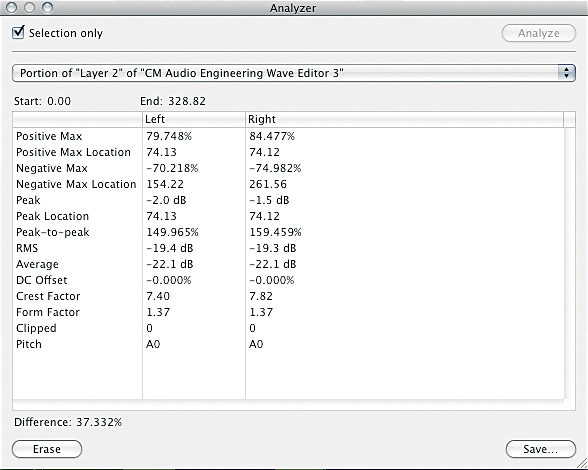Image resolution: width=588 pixels, height=470 pixels.
Task: Close the Analyzer window
Action: click(12, 8)
